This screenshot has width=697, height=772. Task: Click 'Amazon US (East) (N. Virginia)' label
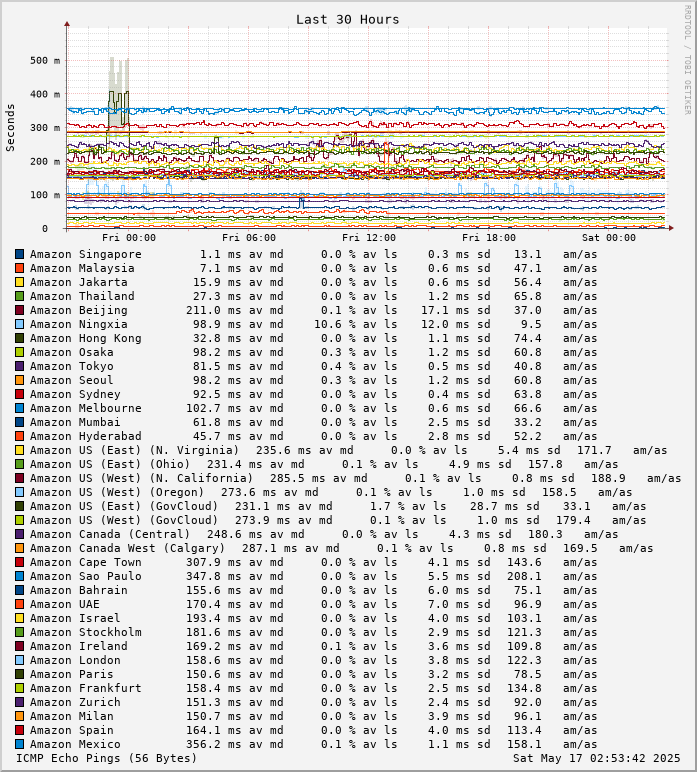coord(134,450)
